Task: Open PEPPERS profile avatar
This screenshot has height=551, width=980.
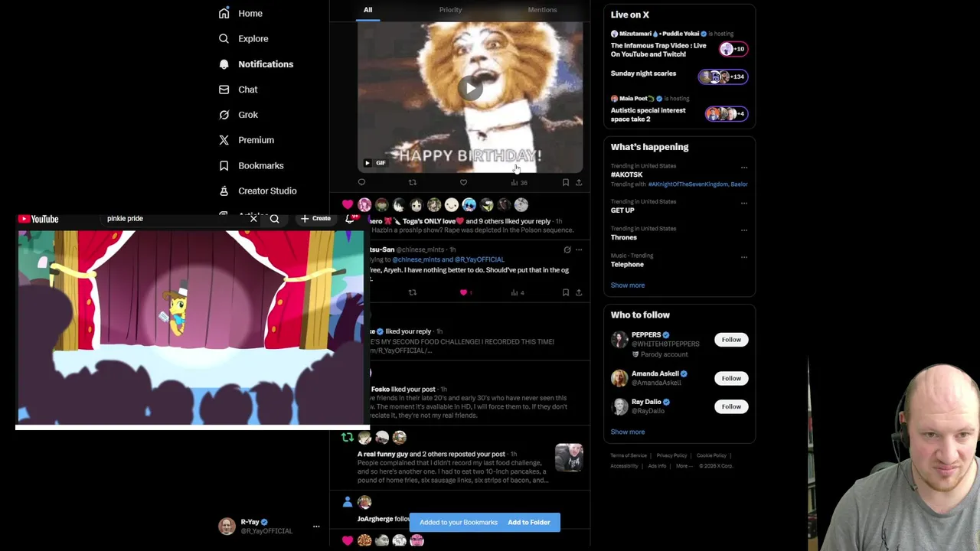Action: pyautogui.click(x=619, y=339)
